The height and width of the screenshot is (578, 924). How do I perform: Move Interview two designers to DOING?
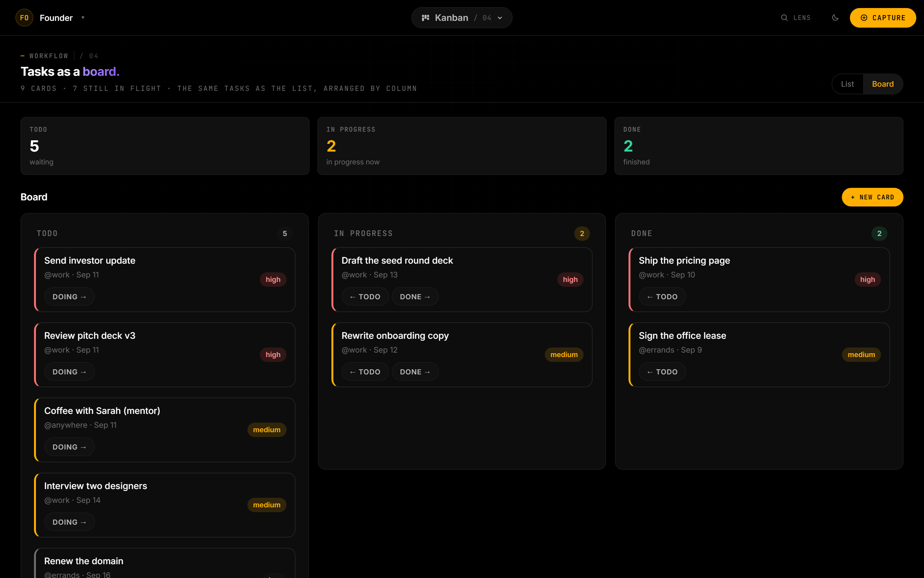pyautogui.click(x=69, y=522)
